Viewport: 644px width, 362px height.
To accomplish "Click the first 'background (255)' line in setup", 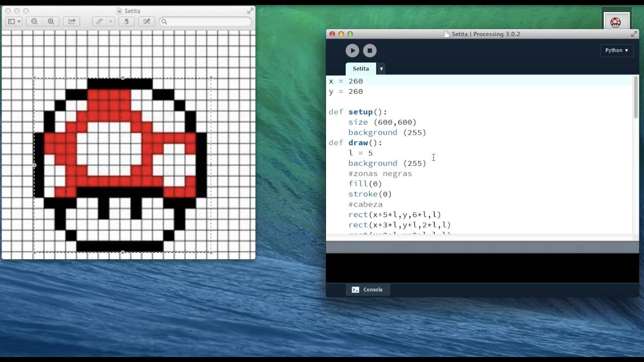I will [387, 132].
